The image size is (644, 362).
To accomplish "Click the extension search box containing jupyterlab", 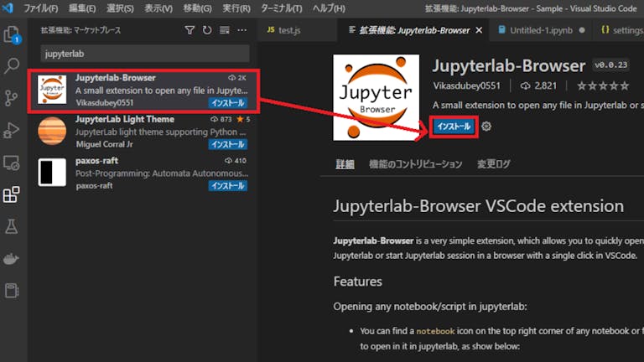I will 144,54.
